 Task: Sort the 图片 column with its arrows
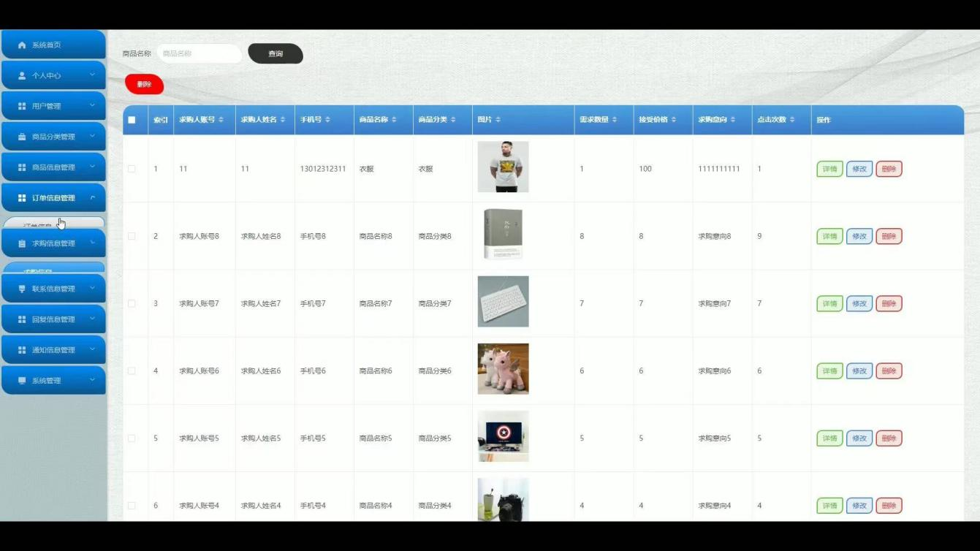pyautogui.click(x=498, y=120)
